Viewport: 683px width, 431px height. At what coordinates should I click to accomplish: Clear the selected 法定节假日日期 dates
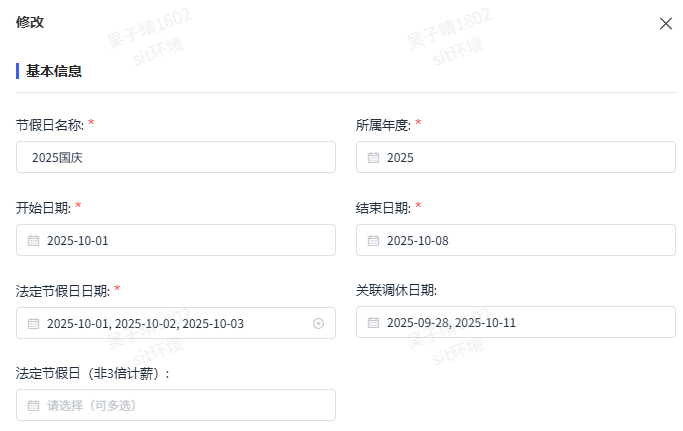pos(318,323)
